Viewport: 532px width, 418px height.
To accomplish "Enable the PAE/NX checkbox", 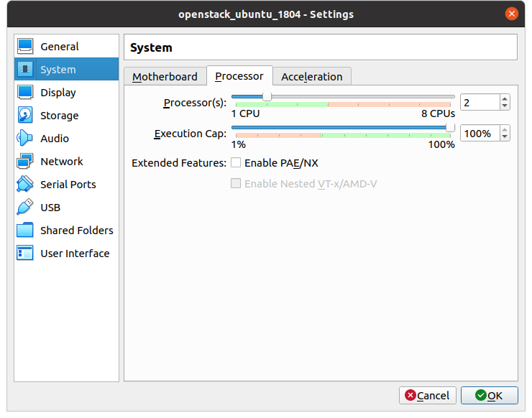I will 236,163.
